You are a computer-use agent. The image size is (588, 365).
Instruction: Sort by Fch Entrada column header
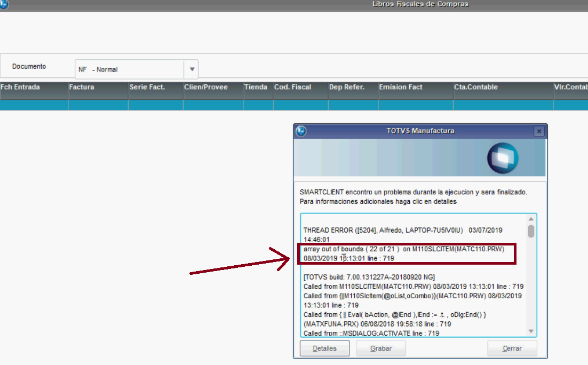[x=34, y=91]
